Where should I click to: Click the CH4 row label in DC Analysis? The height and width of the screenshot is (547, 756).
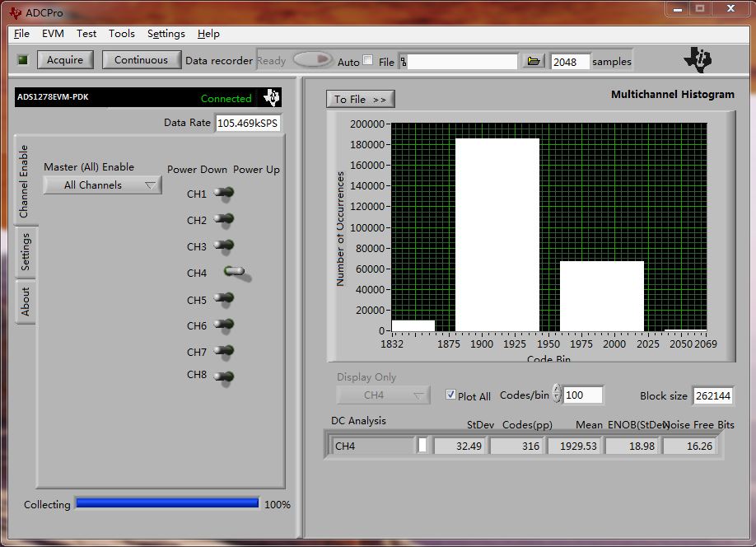point(372,446)
